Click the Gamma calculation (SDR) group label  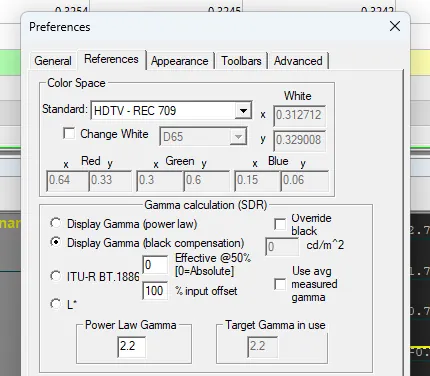[206, 205]
